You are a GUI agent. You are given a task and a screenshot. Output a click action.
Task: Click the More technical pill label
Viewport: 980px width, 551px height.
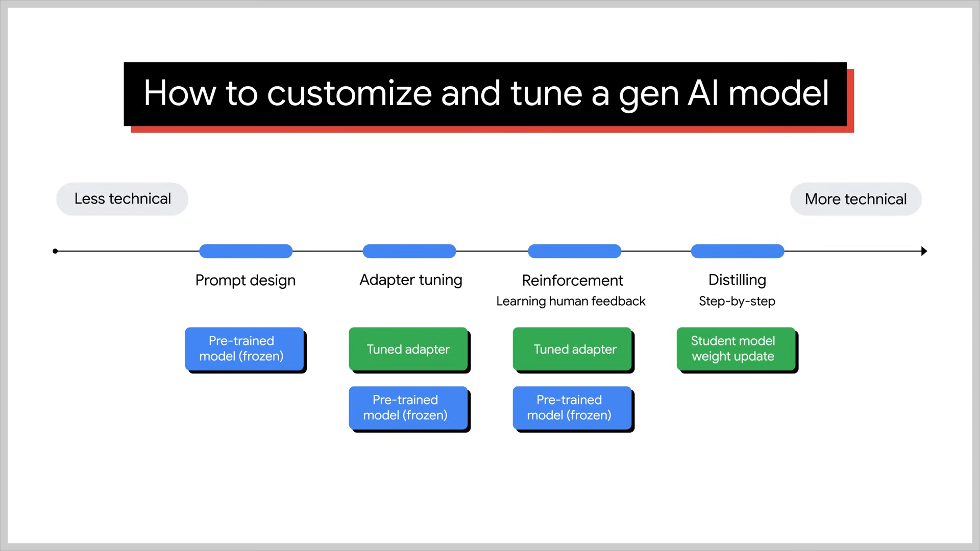click(855, 199)
